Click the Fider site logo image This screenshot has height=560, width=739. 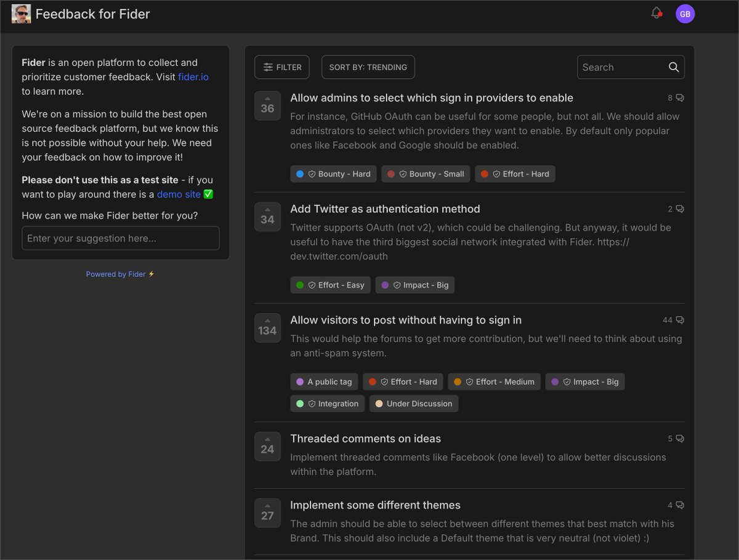click(x=21, y=13)
